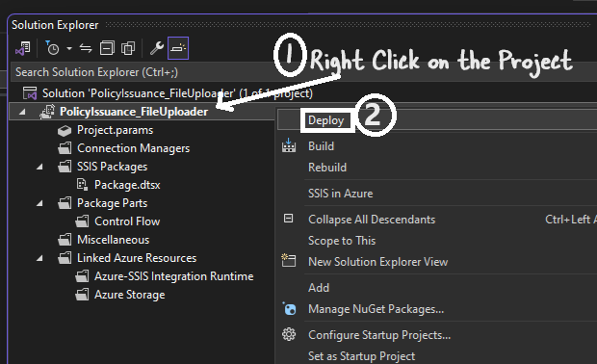Select the Connection Managers folder
The width and height of the screenshot is (597, 364).
(133, 148)
